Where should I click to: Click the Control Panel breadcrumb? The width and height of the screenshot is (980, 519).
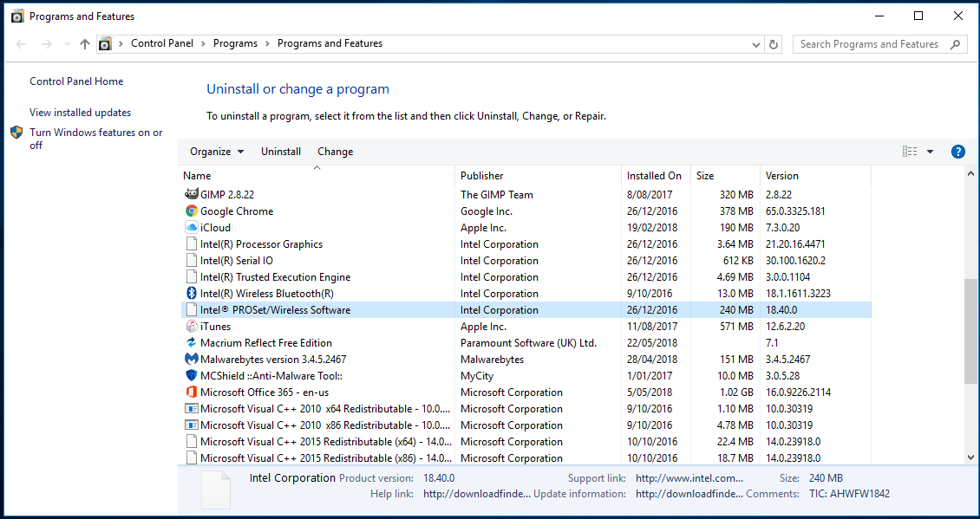tap(162, 43)
